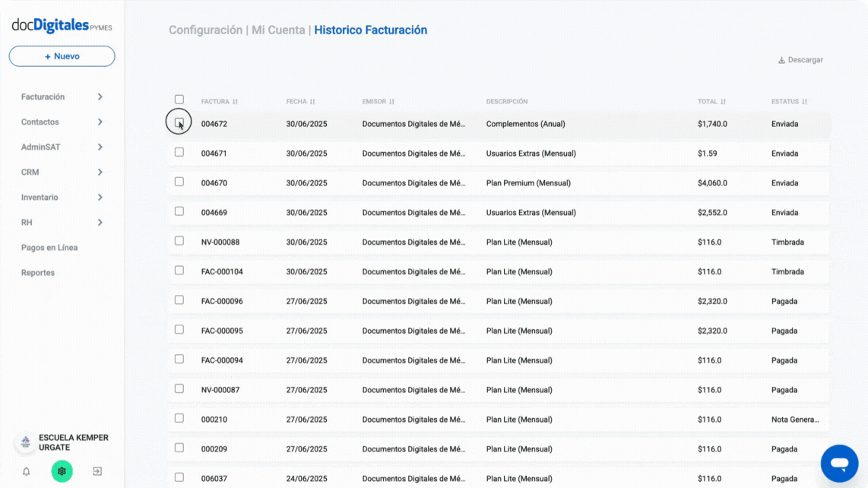Check the box for invoice 004669

point(179,211)
